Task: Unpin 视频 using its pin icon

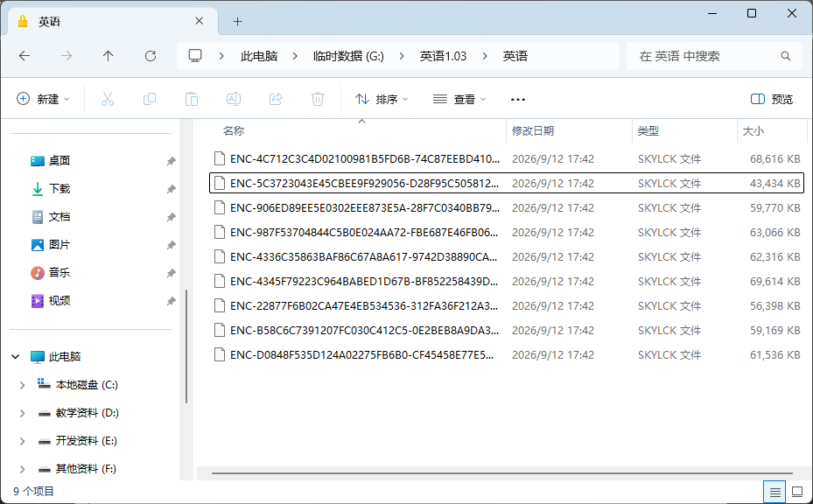Action: [x=171, y=301]
